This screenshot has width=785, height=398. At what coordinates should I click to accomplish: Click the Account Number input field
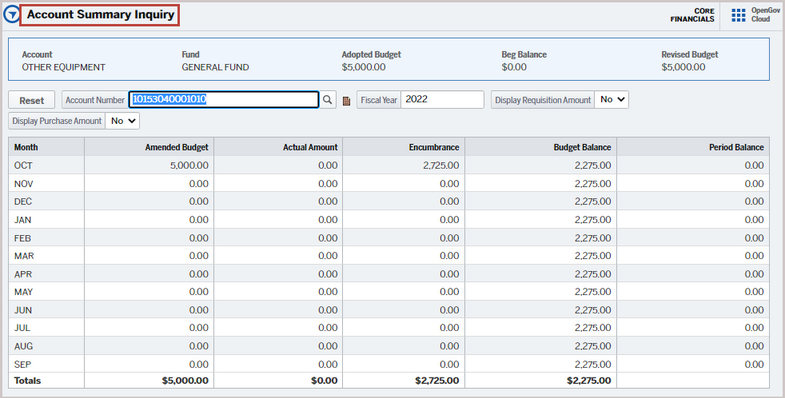[x=224, y=99]
